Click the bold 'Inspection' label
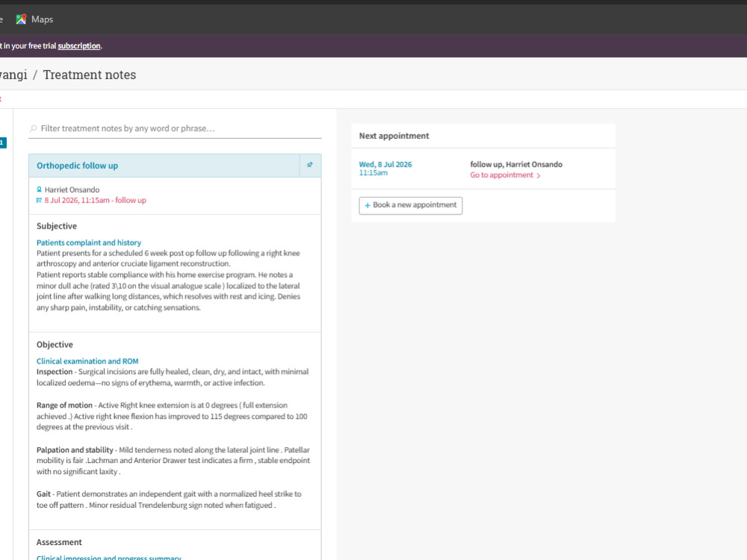 point(55,372)
